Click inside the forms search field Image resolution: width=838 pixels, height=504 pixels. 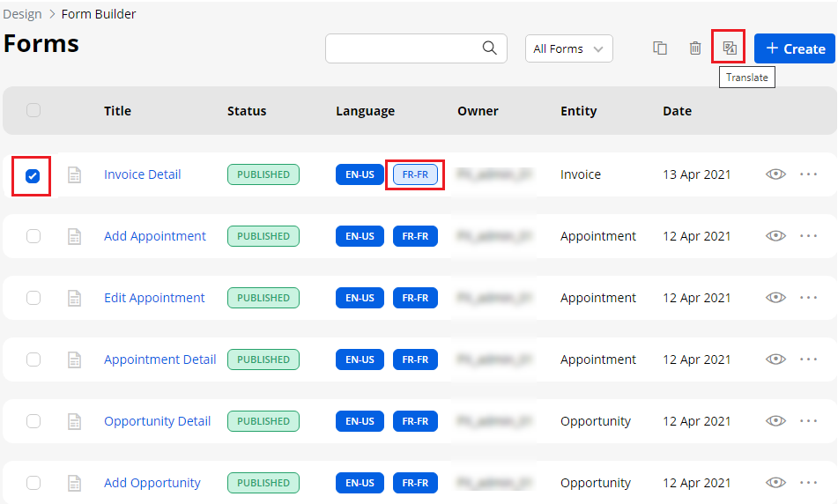tap(401, 48)
